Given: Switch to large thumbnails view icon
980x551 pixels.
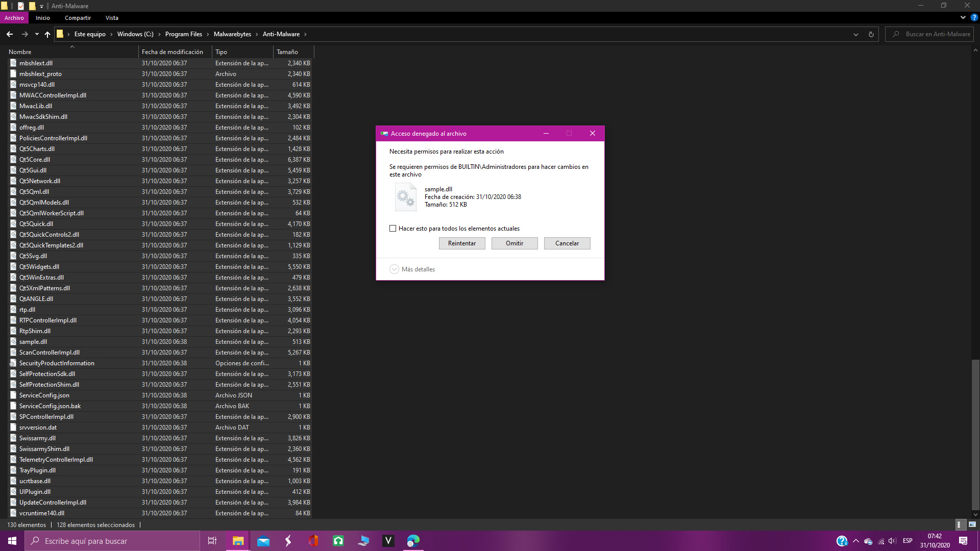Looking at the screenshot, I should click(972, 524).
